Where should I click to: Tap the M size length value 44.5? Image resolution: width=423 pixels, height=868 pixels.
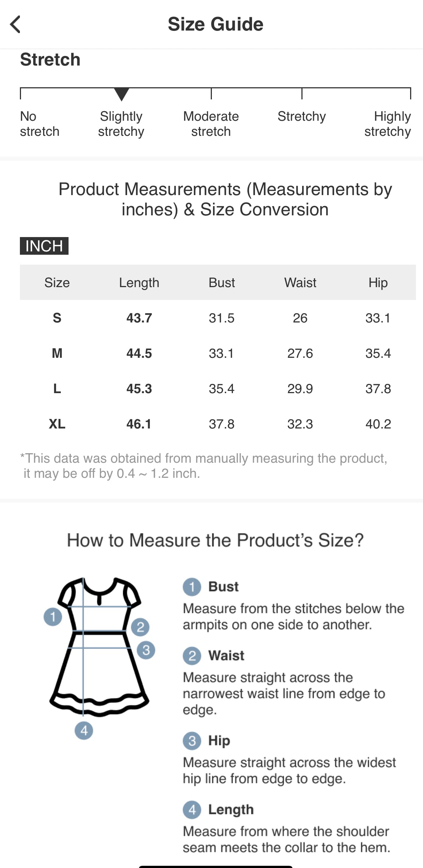[139, 353]
